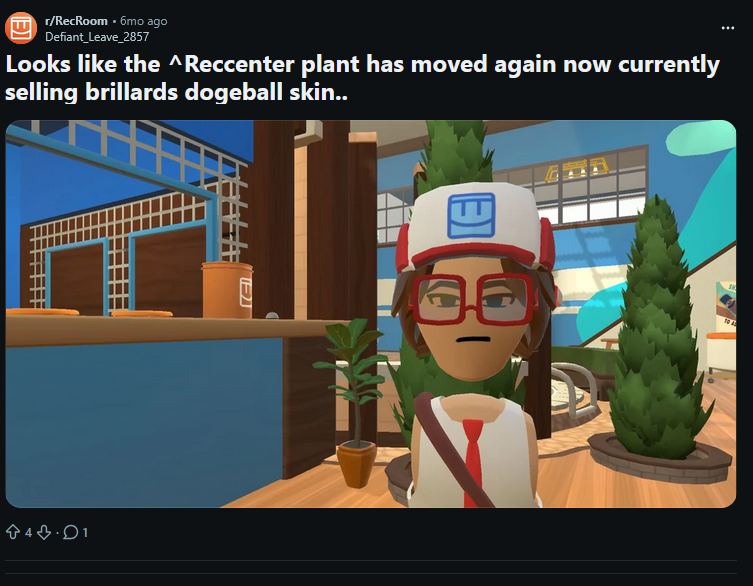Open the post title about the Reccenter plant

[362, 78]
